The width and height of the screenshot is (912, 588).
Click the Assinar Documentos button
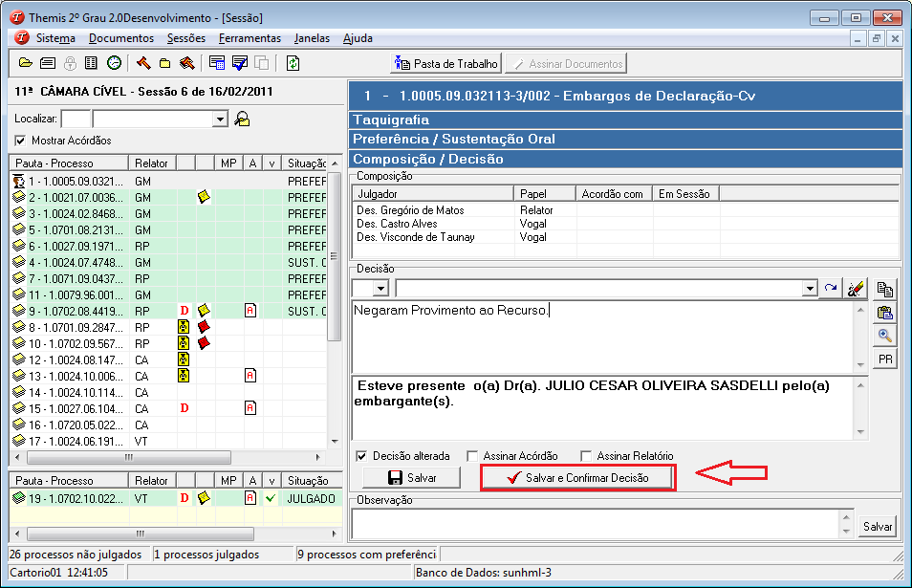point(566,63)
